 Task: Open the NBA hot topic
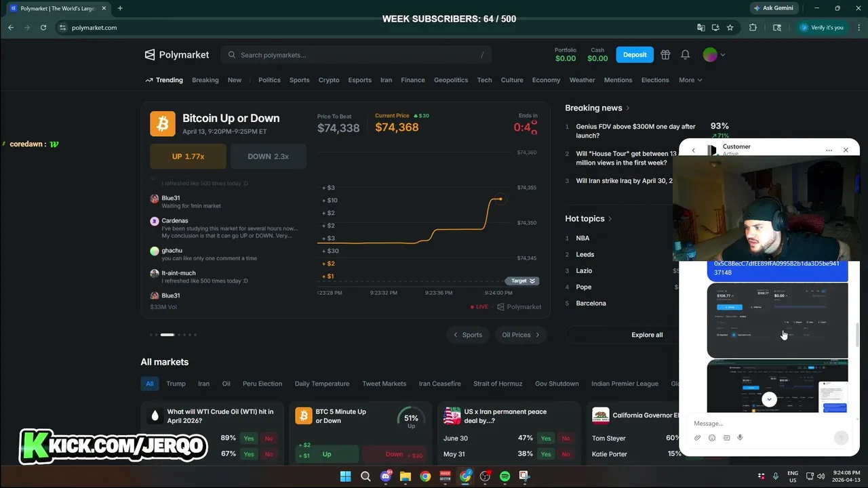click(x=583, y=238)
